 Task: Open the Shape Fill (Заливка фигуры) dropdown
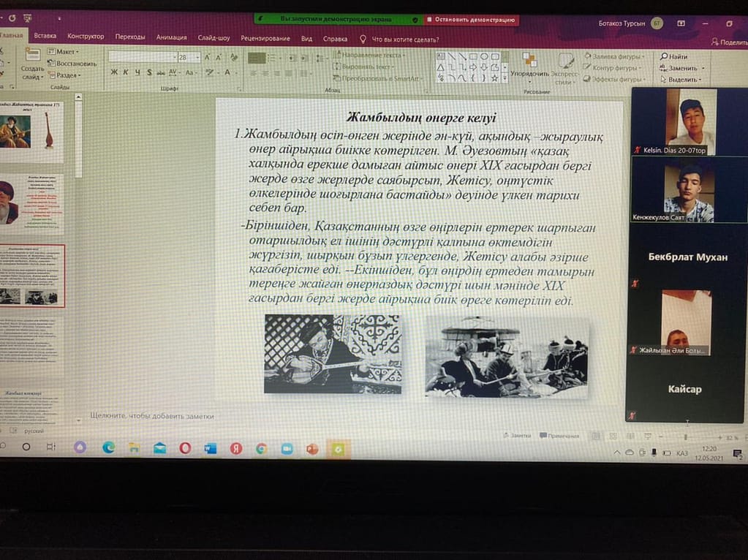(x=613, y=56)
